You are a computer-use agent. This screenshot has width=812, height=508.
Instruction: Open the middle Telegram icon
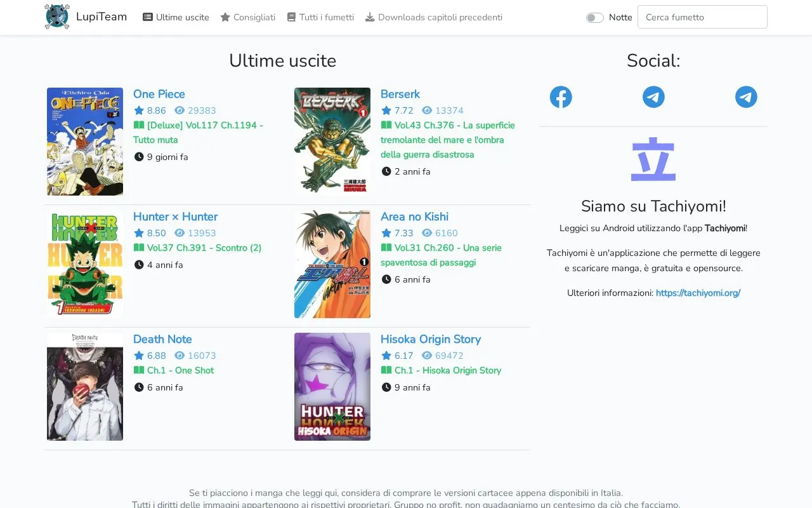(x=653, y=97)
